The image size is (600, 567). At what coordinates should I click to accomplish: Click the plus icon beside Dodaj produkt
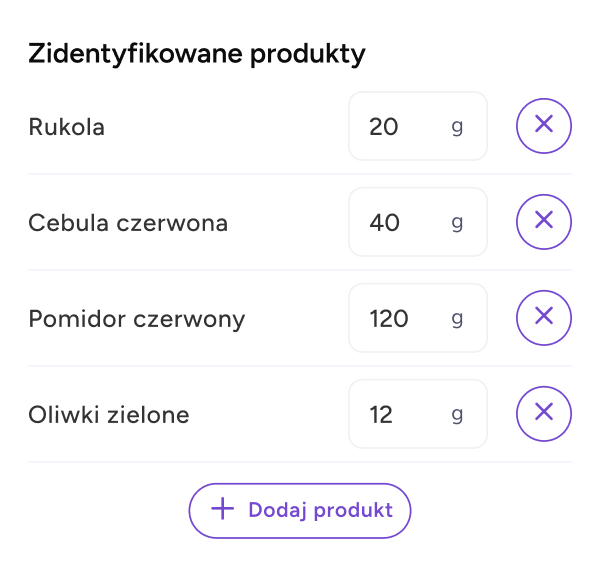[x=222, y=510]
